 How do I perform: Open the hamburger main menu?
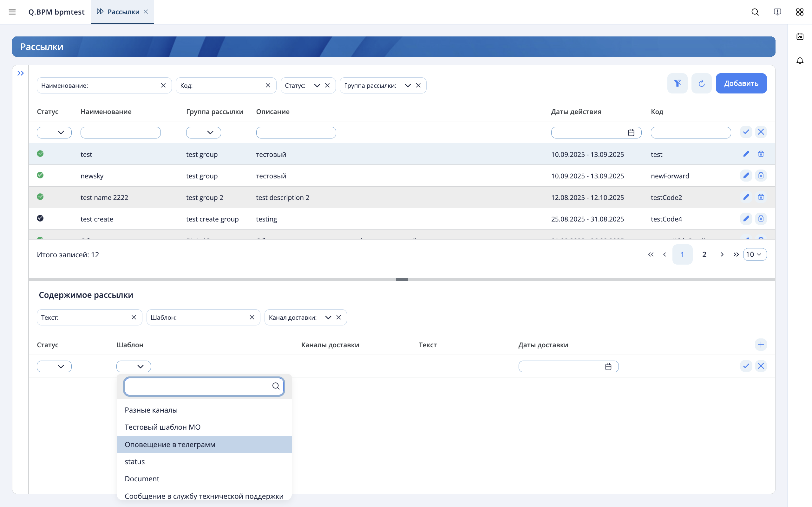coord(12,12)
